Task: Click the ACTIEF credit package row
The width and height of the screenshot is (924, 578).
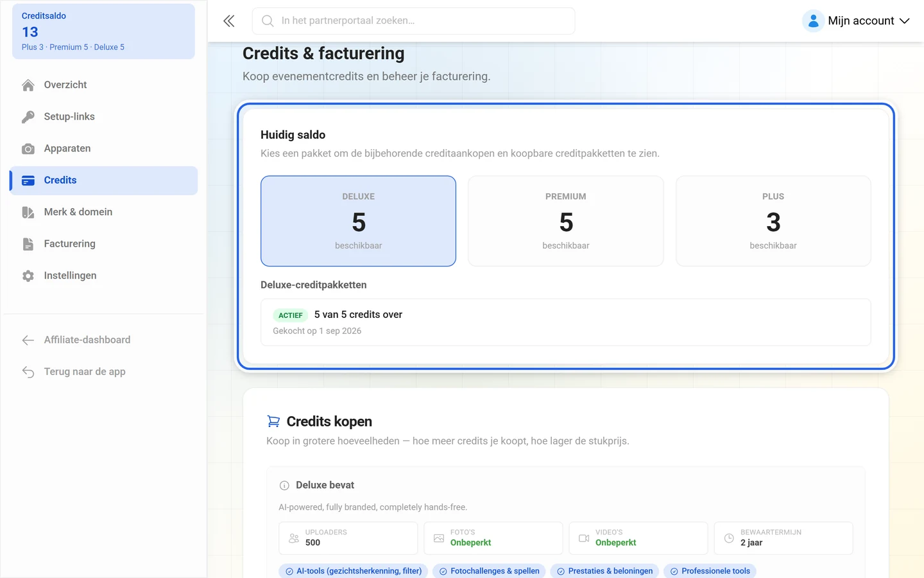Action: pos(566,322)
